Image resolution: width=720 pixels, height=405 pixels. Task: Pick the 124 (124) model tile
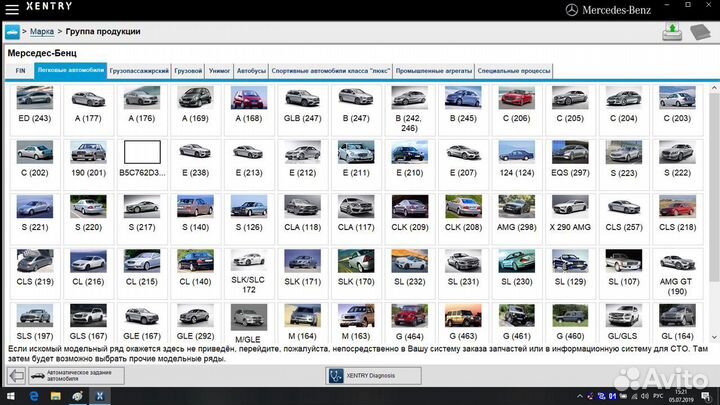pyautogui.click(x=517, y=164)
